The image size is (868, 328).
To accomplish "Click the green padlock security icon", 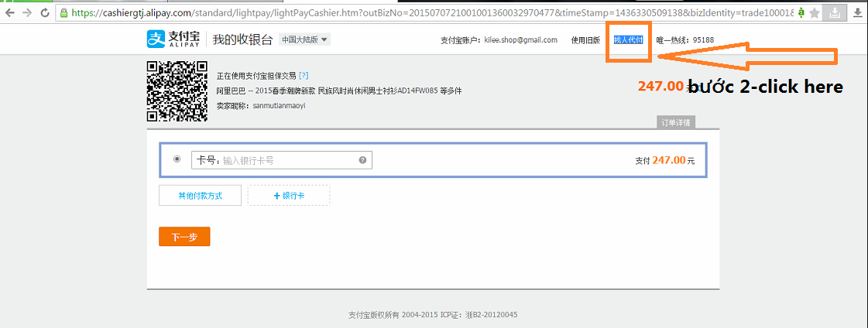I will [64, 12].
